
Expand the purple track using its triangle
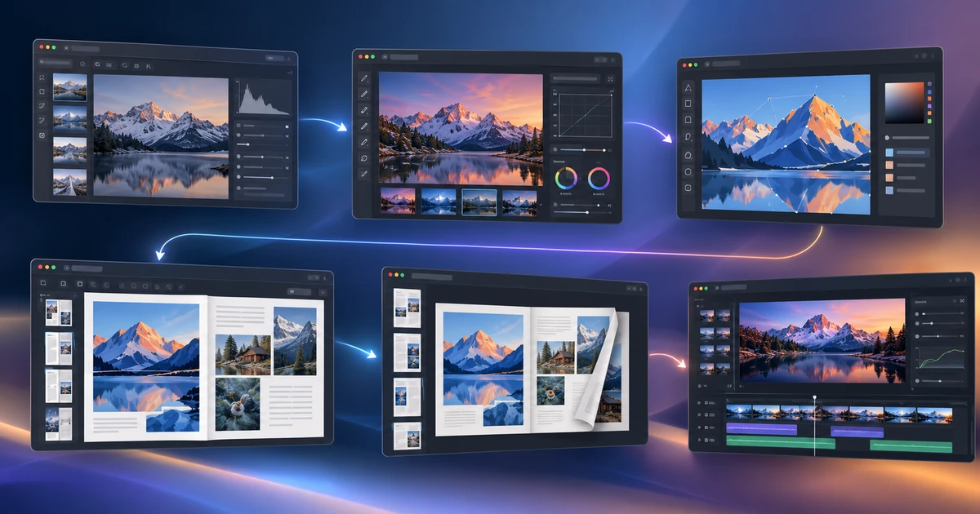699,428
